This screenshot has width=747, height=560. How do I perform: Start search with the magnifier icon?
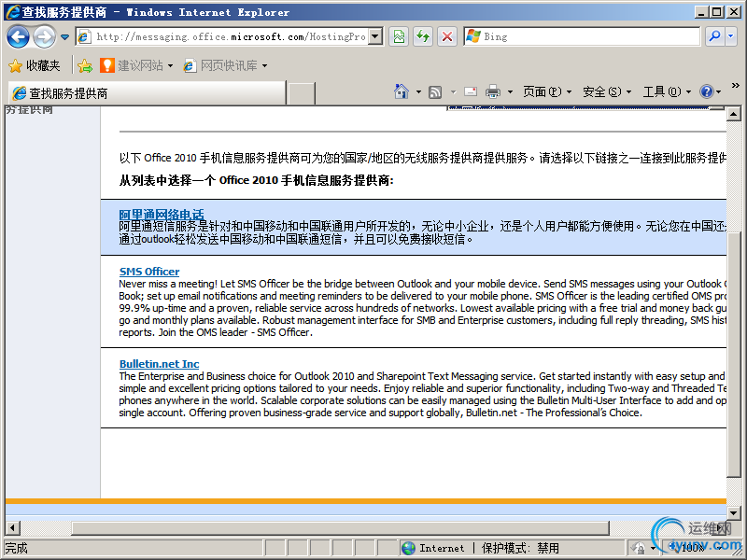pyautogui.click(x=714, y=36)
